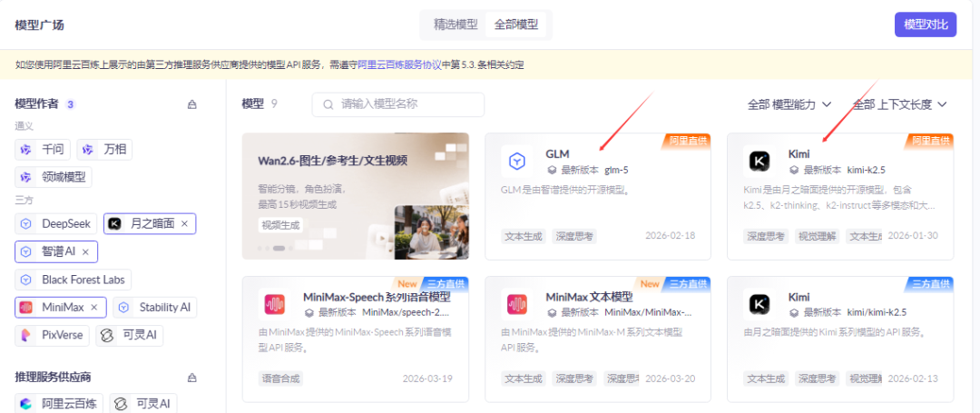
Task: Switch to the 精选模型 tab
Action: tap(456, 25)
